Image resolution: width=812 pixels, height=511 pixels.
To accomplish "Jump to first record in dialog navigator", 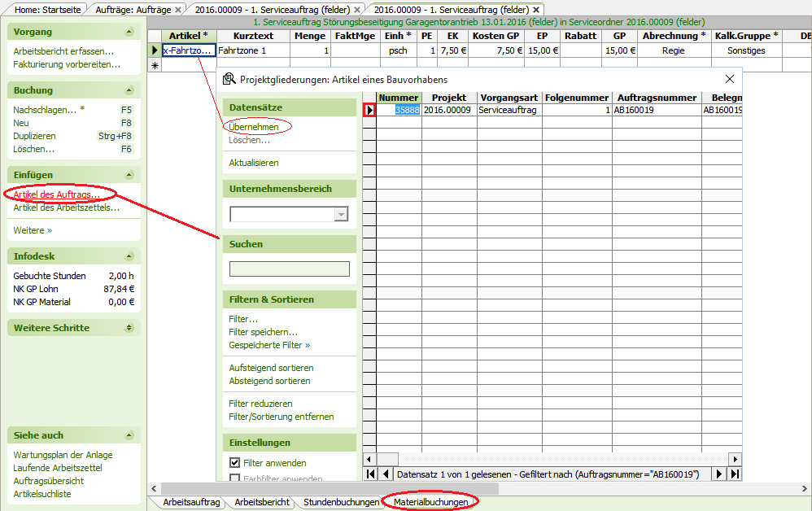I will pyautogui.click(x=370, y=474).
